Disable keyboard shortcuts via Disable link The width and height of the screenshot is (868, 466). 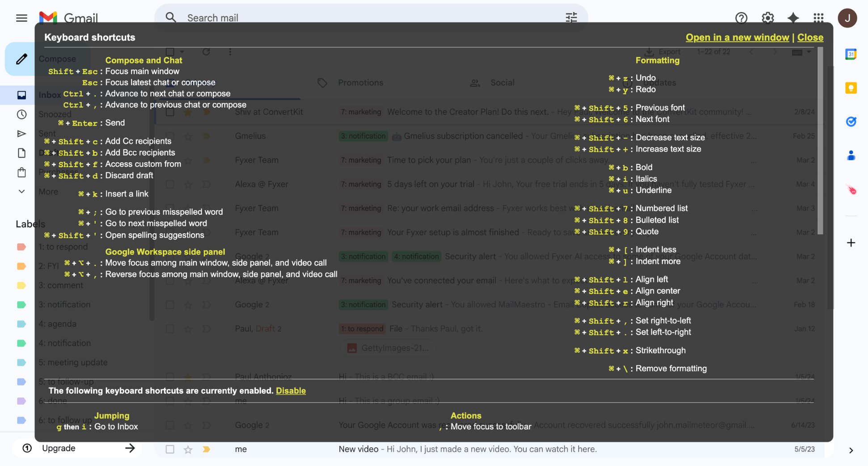click(291, 390)
